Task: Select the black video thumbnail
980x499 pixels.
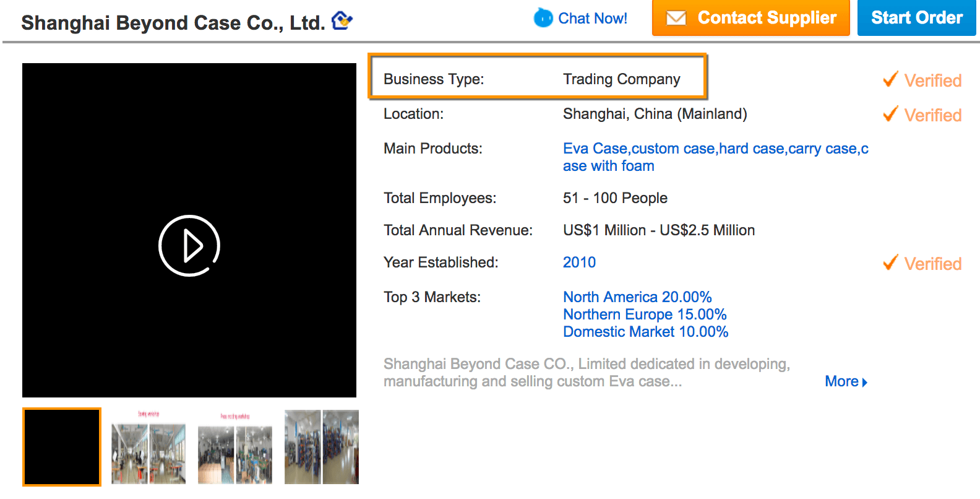Action: (62, 447)
